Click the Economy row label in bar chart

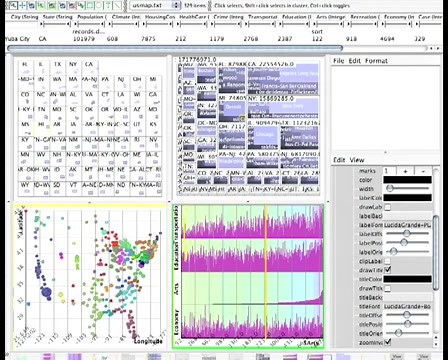click(177, 322)
